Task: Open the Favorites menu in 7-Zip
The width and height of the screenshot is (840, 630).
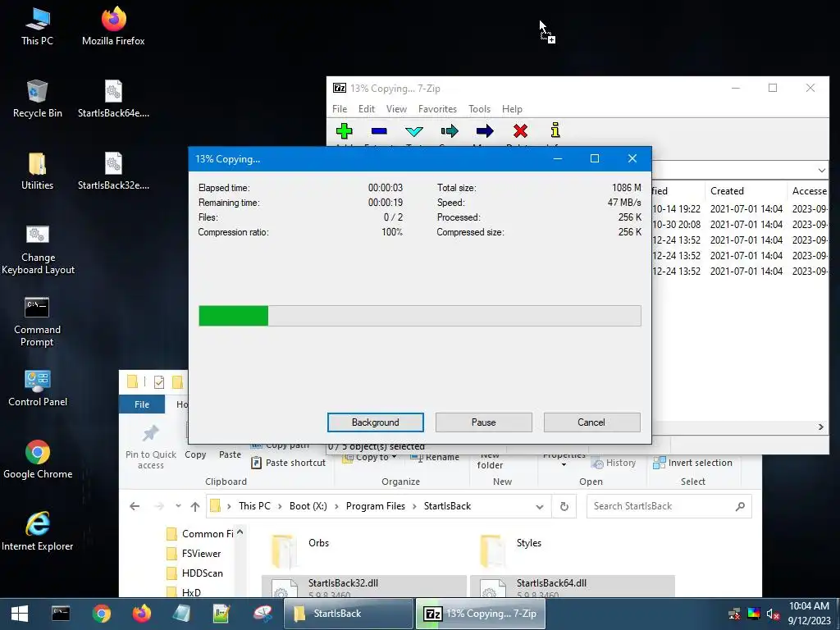Action: [437, 109]
